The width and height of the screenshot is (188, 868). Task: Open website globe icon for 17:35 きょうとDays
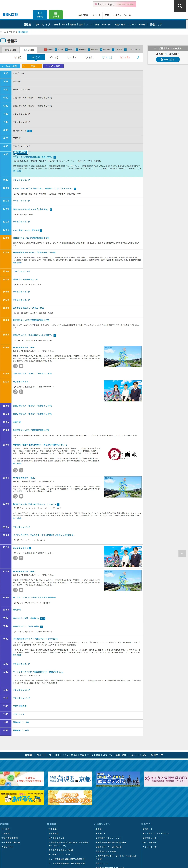[x=15, y=392]
